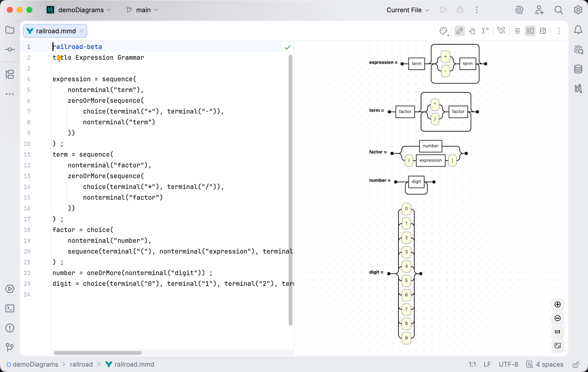The image size is (588, 372).
Task: Open the Code With Me add-user icon
Action: click(x=539, y=10)
